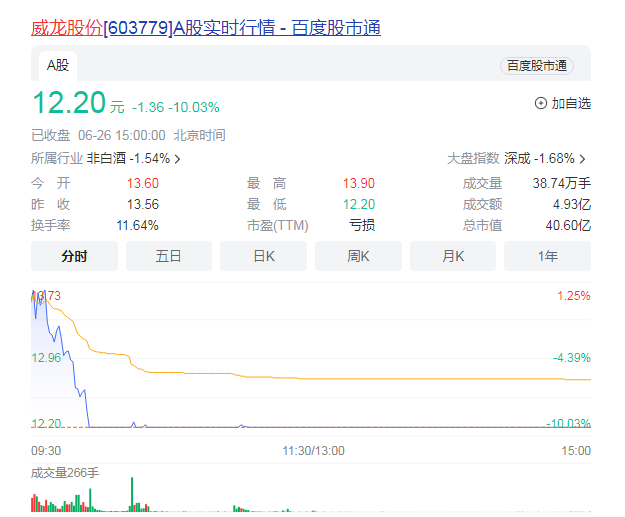625x517 pixels.
Task: Click the 12.20 current price figure
Action: pyautogui.click(x=68, y=103)
